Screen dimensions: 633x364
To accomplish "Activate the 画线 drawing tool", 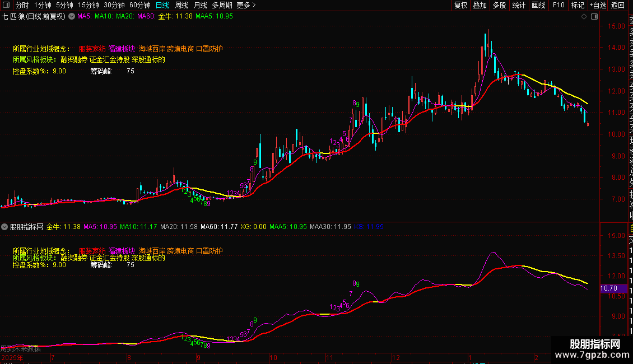I will pyautogui.click(x=538, y=5).
